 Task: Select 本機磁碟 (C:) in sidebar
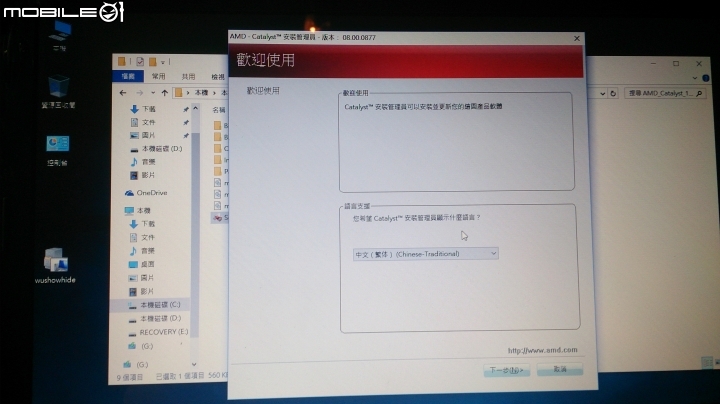pyautogui.click(x=155, y=305)
